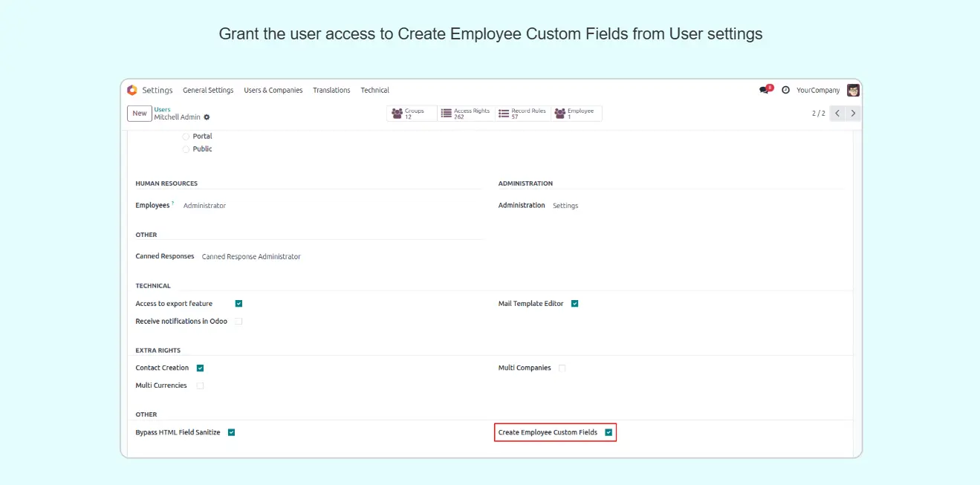Open the Technical menu
The height and width of the screenshot is (485, 980).
(x=374, y=91)
